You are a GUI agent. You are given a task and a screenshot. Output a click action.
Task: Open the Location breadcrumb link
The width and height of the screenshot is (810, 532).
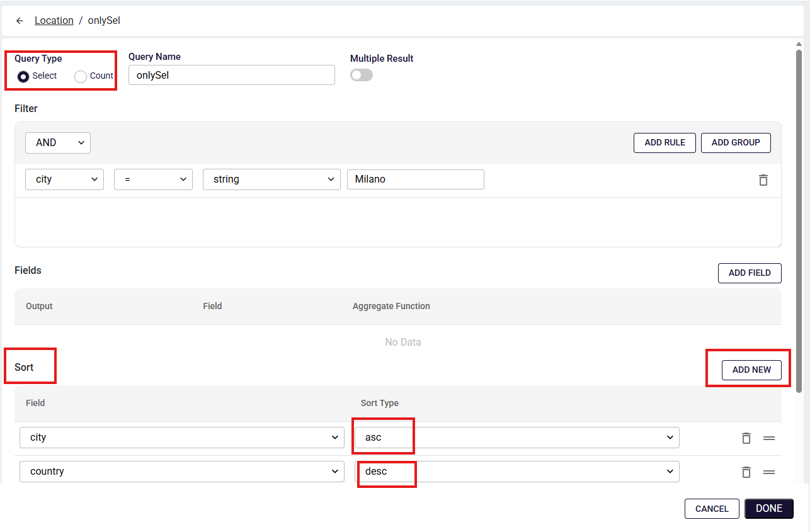(x=54, y=21)
